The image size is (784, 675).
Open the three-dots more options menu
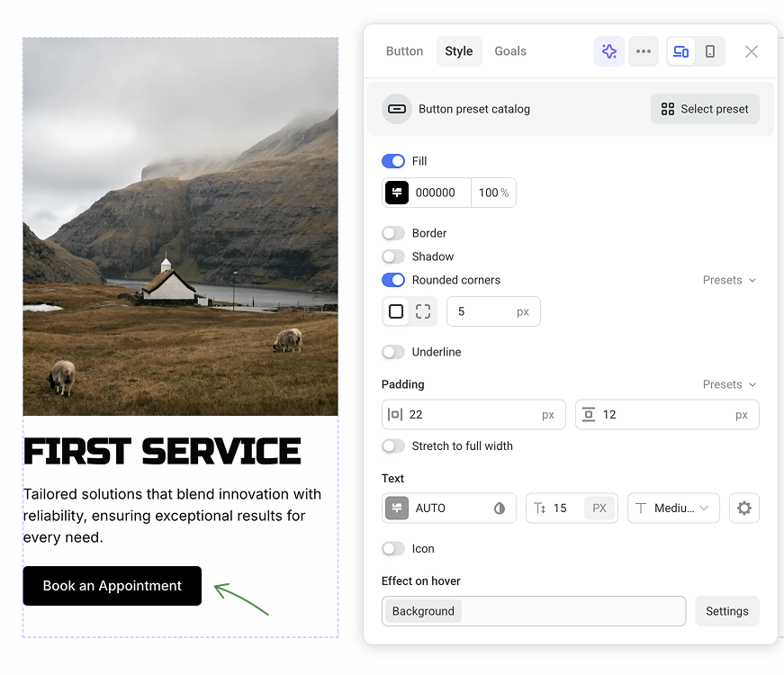(643, 51)
